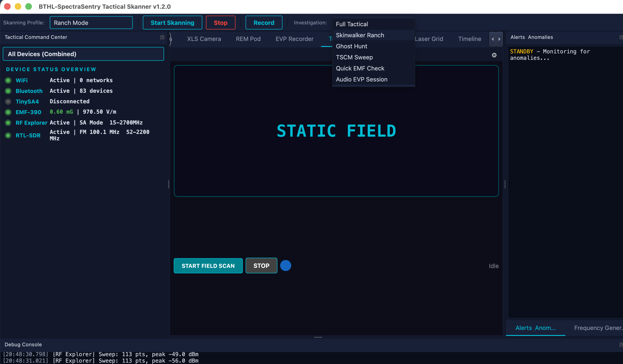Screen dimensions: 623x364
Task: Click the RTL-SDR device label
Action: click(28, 135)
